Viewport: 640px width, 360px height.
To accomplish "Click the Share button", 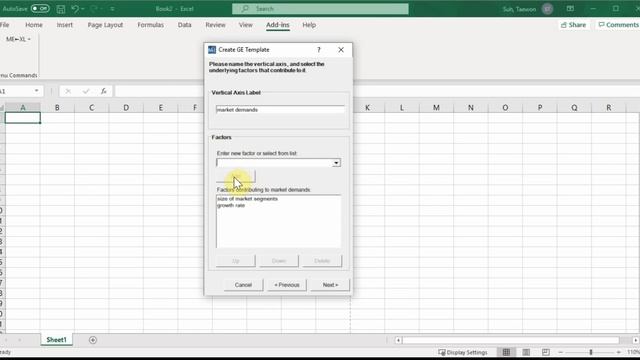I will [573, 25].
